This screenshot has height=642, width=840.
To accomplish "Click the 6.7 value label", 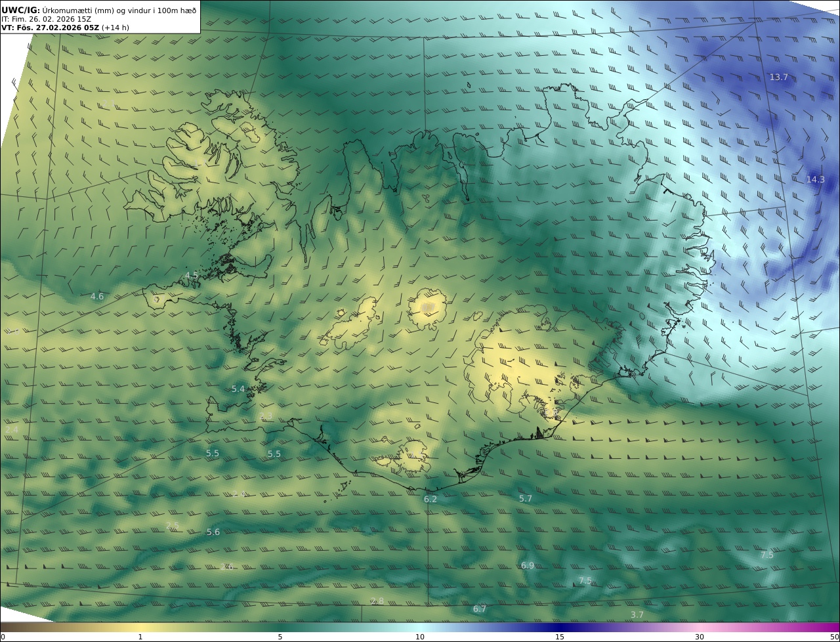I will (x=479, y=609).
